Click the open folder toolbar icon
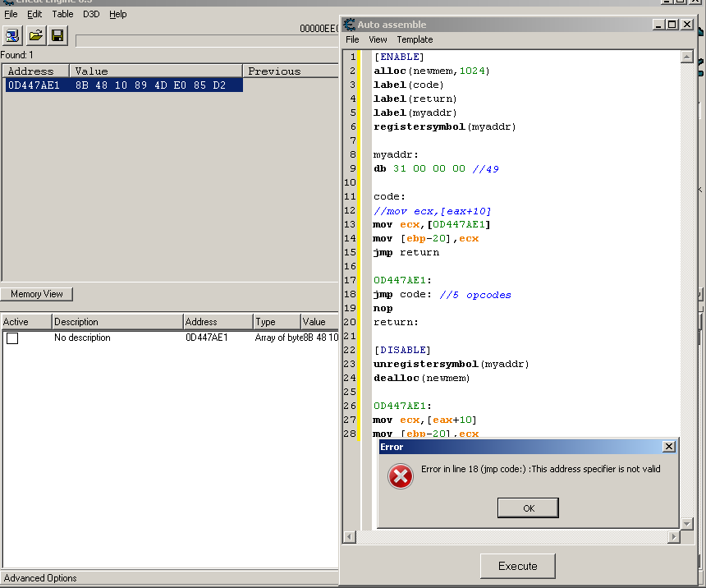This screenshot has height=588, width=706. (x=35, y=35)
